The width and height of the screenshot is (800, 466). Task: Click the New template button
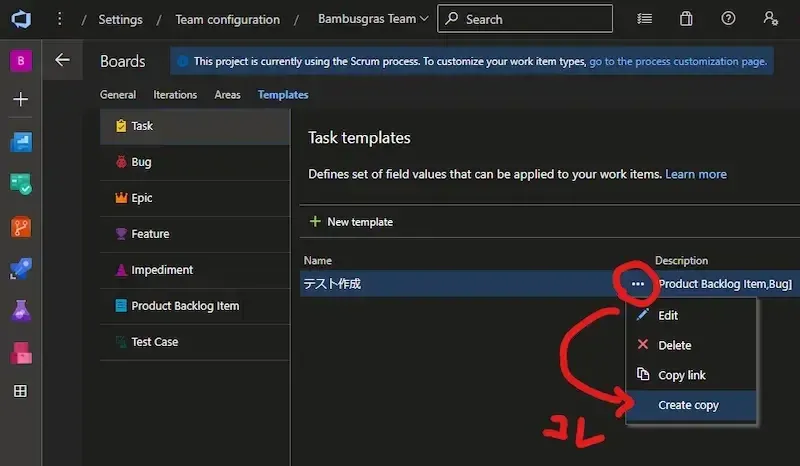(351, 221)
